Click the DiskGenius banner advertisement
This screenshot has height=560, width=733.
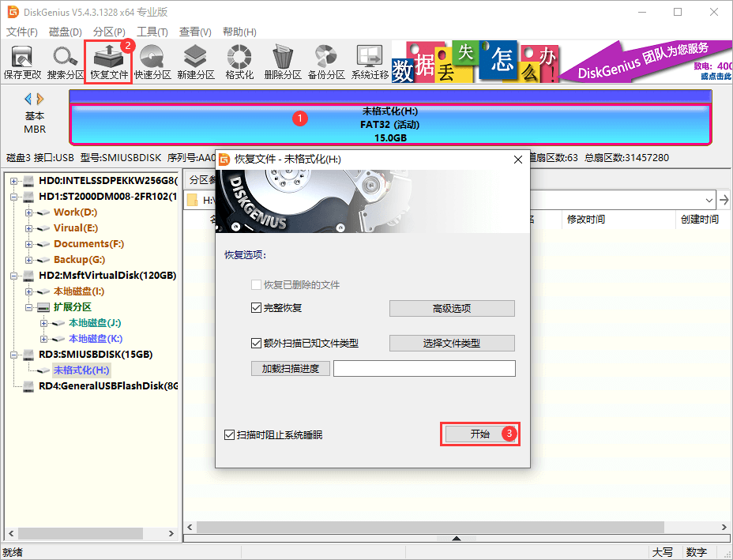pos(562,62)
